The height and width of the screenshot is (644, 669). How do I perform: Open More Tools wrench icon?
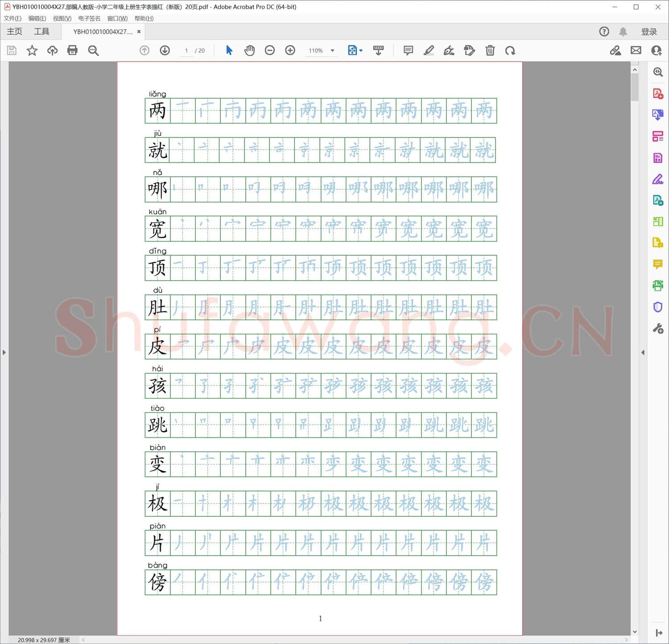[658, 329]
